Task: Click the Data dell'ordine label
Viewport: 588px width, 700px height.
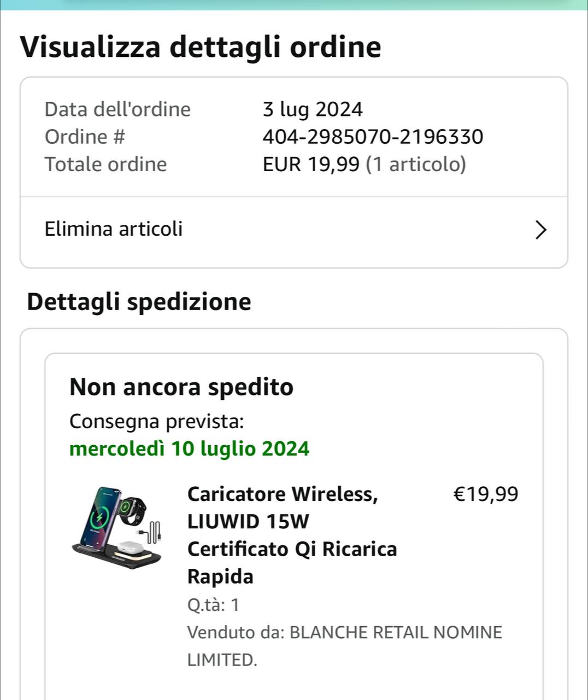Action: click(x=117, y=109)
